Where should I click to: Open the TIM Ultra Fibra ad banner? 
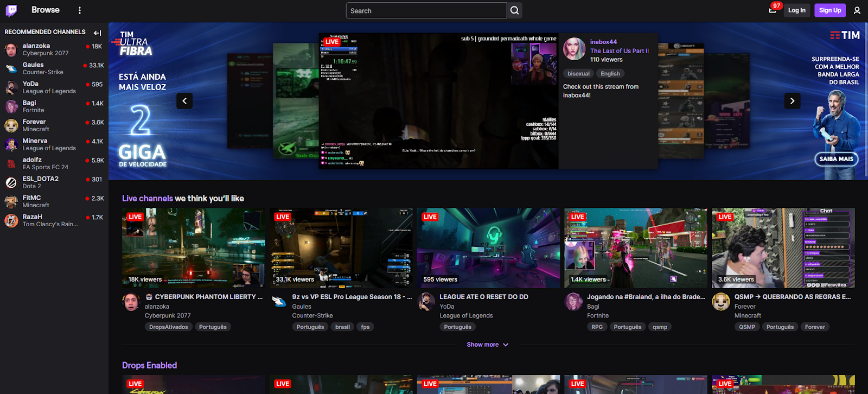tap(143, 101)
